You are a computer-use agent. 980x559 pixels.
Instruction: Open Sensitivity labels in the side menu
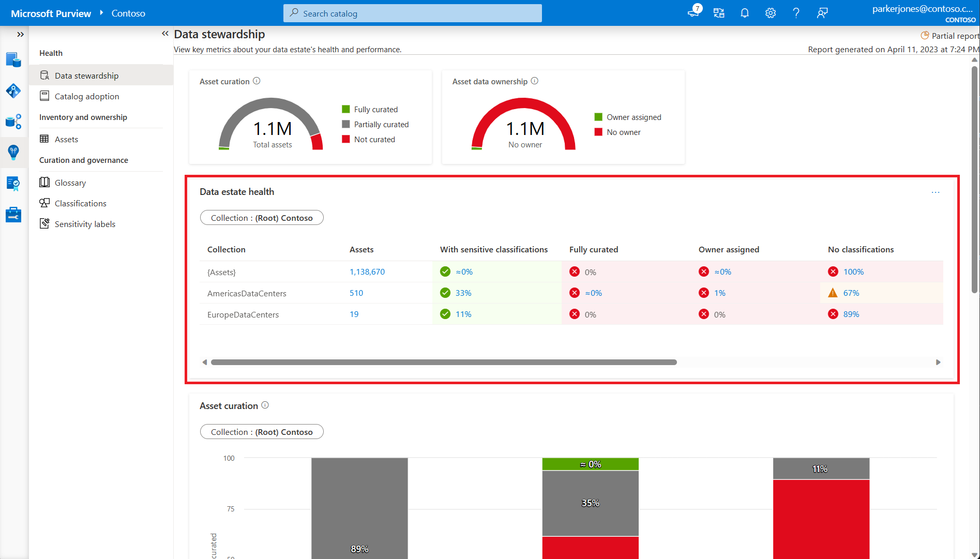tap(85, 224)
